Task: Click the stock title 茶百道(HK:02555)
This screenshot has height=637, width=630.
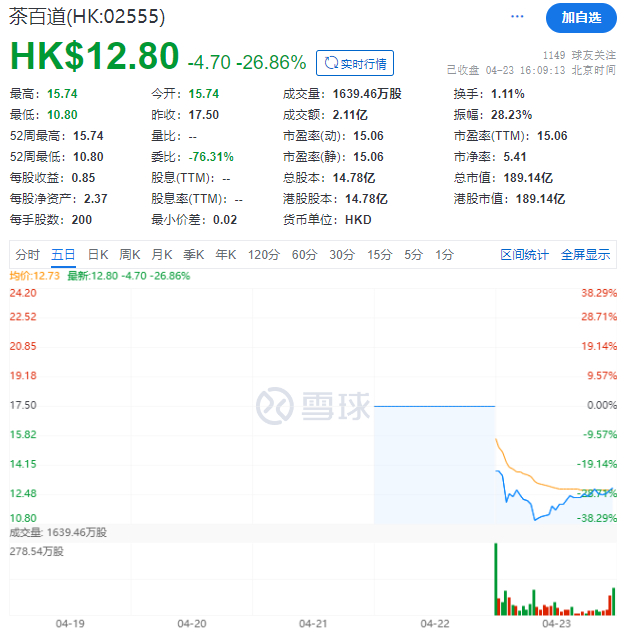Action: pos(87,17)
